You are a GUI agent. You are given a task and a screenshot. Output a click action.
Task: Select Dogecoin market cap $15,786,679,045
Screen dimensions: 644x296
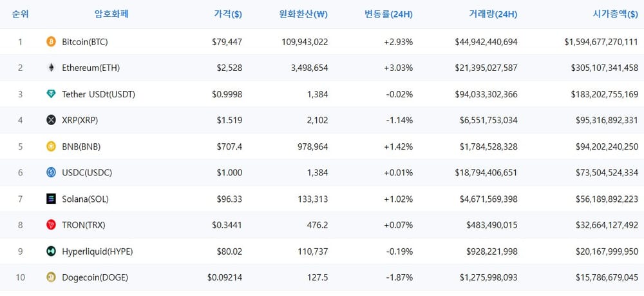point(607,278)
